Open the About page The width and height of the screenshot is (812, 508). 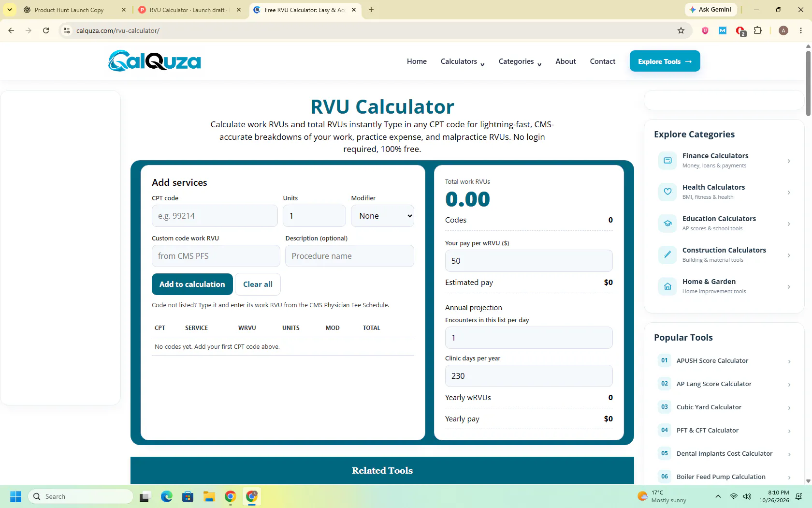tap(565, 61)
